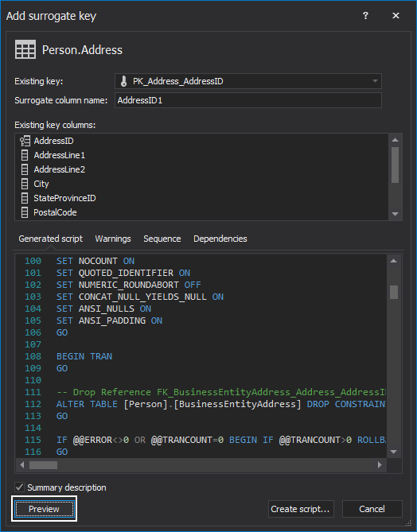Image resolution: width=417 pixels, height=532 pixels.
Task: Click the Preview button
Action: click(x=44, y=509)
